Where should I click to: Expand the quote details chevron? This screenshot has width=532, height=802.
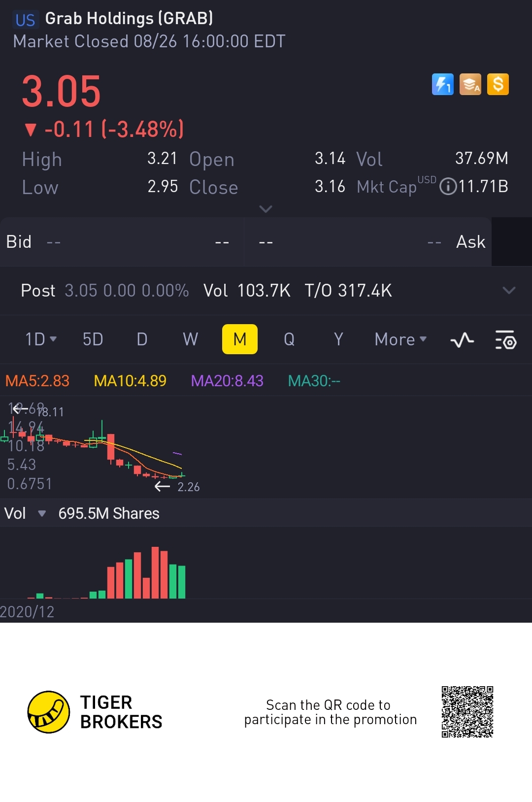(x=266, y=209)
